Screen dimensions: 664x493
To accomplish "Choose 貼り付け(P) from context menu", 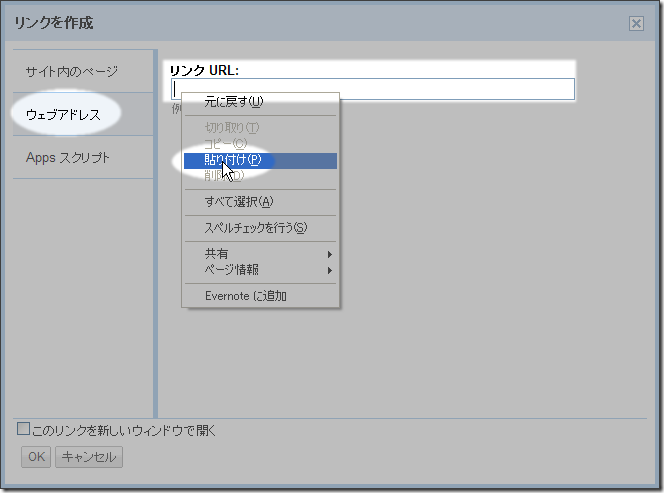I will click(x=260, y=161).
